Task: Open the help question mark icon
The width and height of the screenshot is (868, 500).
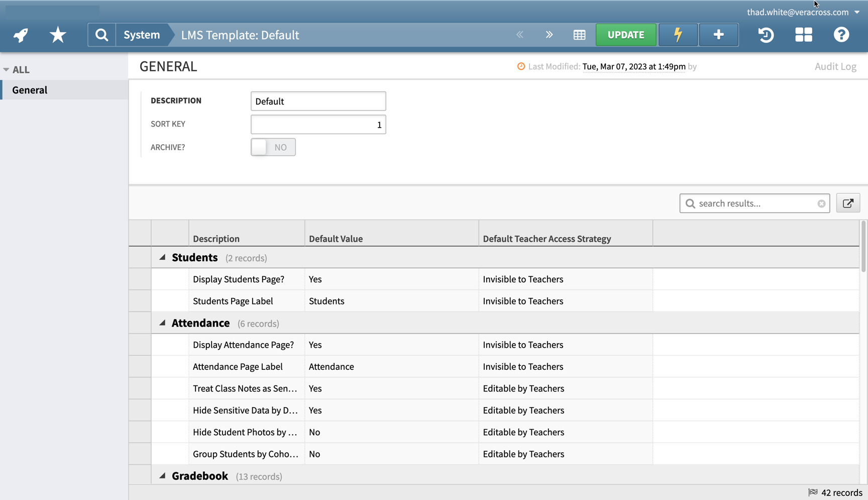Action: coord(841,35)
